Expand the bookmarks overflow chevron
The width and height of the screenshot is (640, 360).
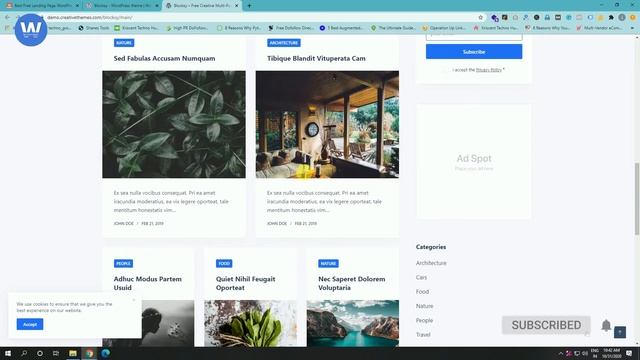(x=632, y=28)
